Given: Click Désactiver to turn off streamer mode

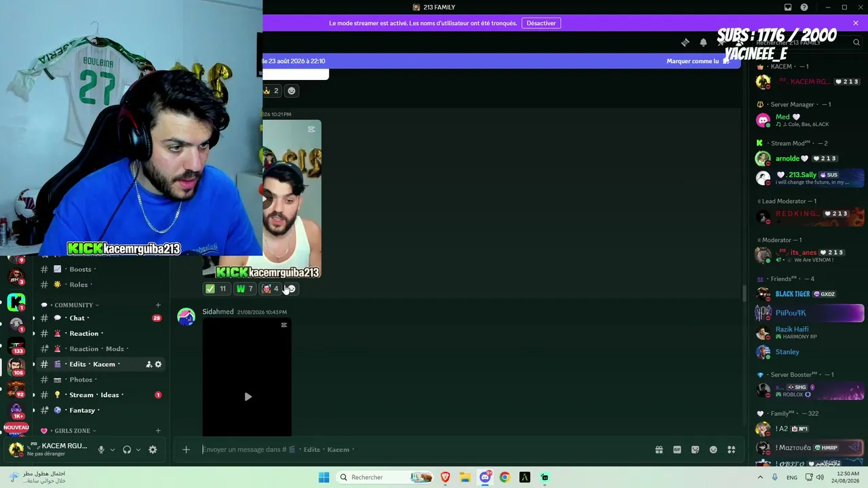Looking at the screenshot, I should pos(541,23).
